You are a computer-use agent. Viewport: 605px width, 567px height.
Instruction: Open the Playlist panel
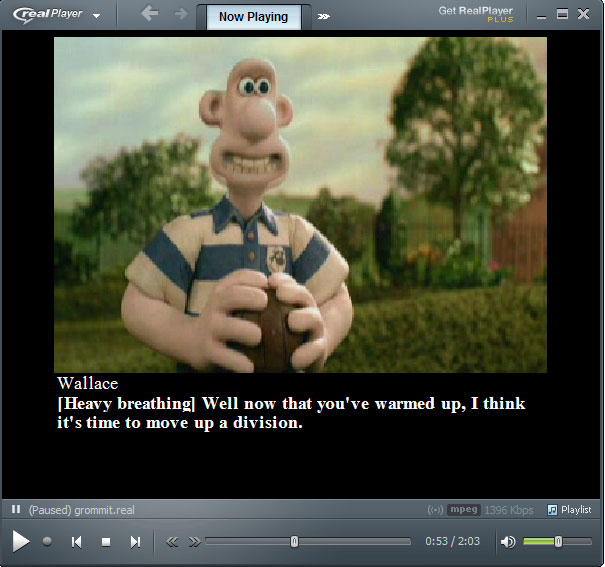(569, 510)
